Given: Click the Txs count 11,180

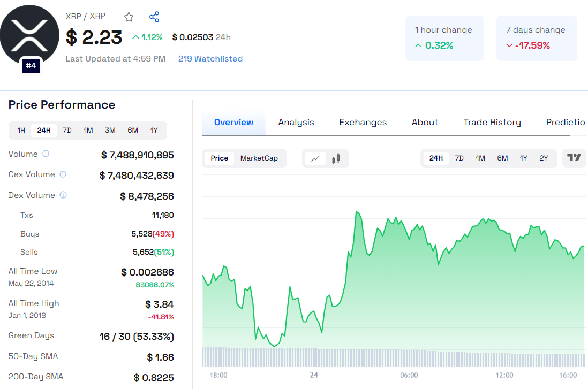Looking at the screenshot, I should (163, 215).
